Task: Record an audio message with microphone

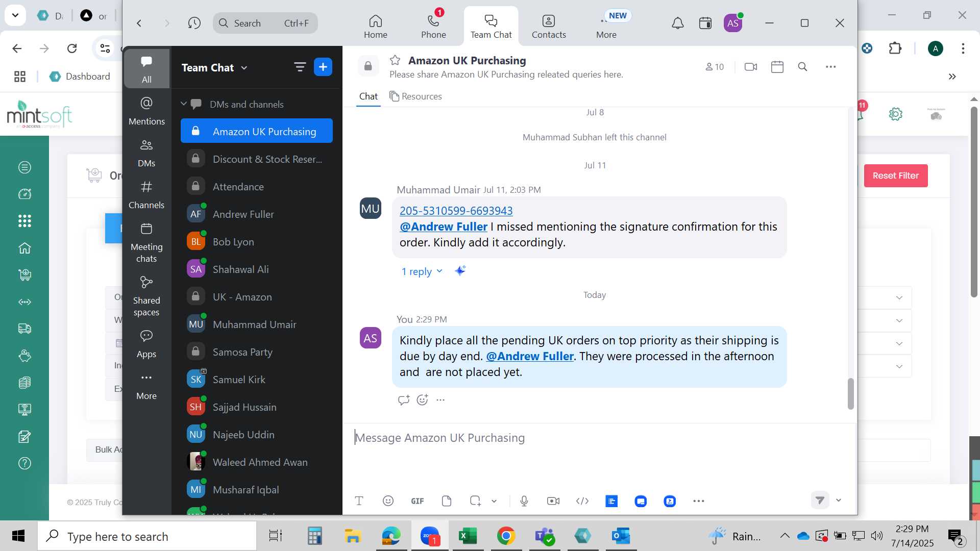Action: coord(524,501)
